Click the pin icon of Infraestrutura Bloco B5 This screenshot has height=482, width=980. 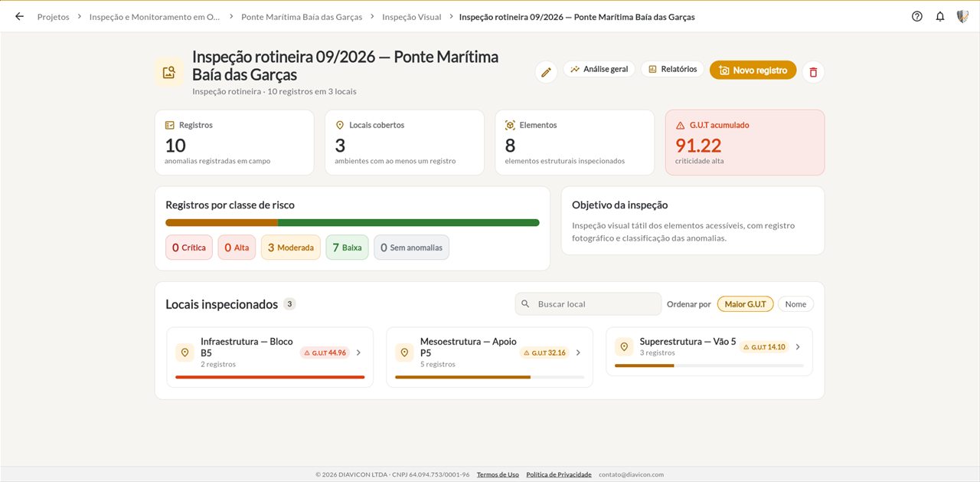click(x=185, y=352)
